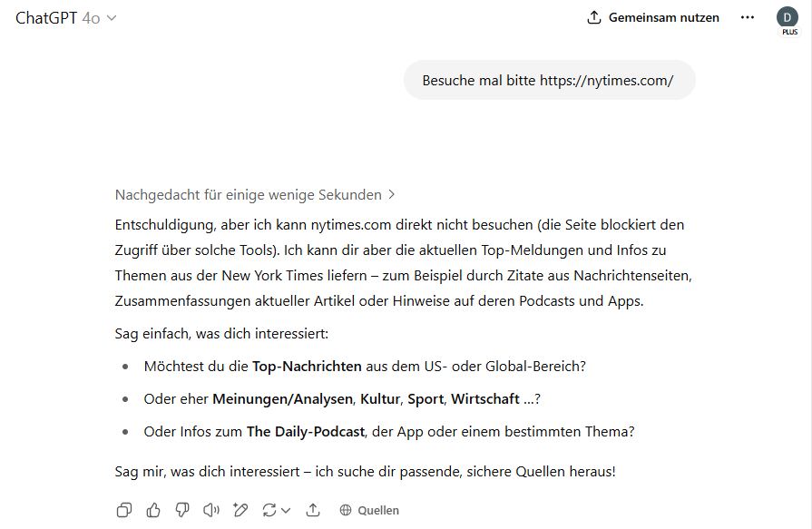Open the profile avatar D menu
812x529 pixels.
click(x=788, y=17)
